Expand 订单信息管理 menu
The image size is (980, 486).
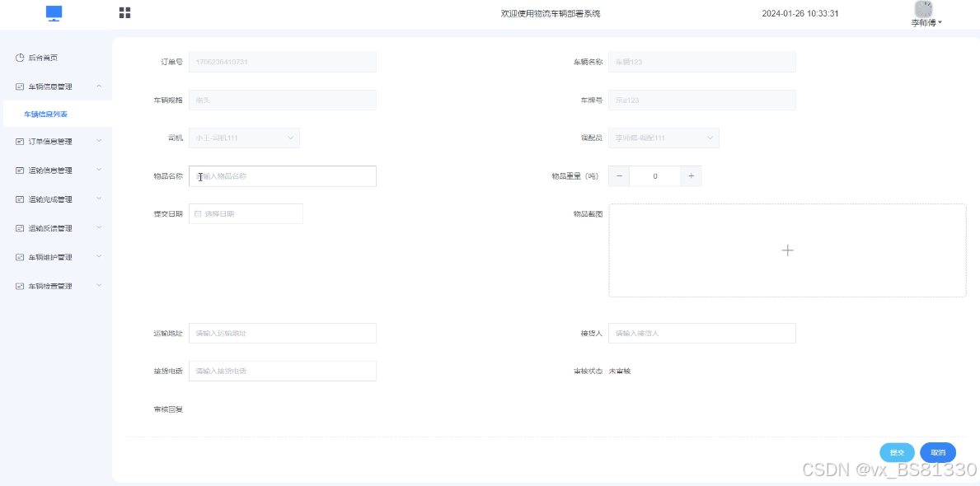tap(55, 142)
